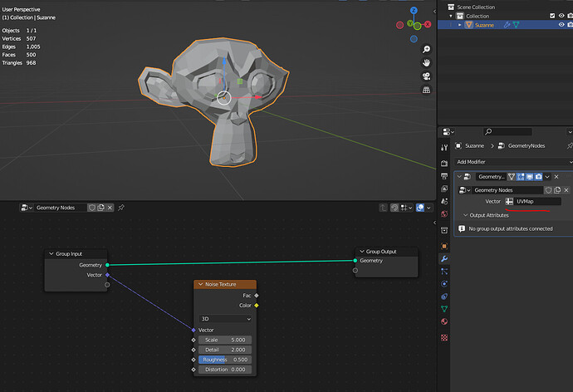Screen dimensions: 573x392
Task: Click the zoom magnifier icon in the viewport
Action: [426, 49]
